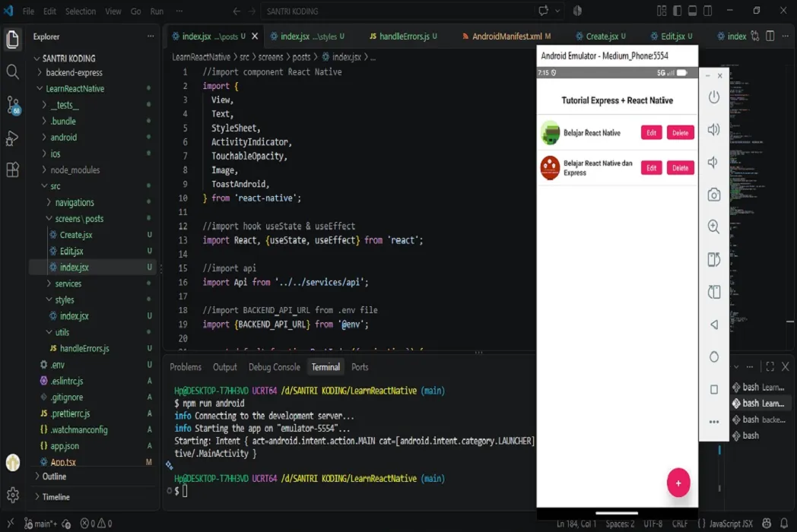Collapse the src folder
Image resolution: width=797 pixels, height=532 pixels.
(55, 186)
